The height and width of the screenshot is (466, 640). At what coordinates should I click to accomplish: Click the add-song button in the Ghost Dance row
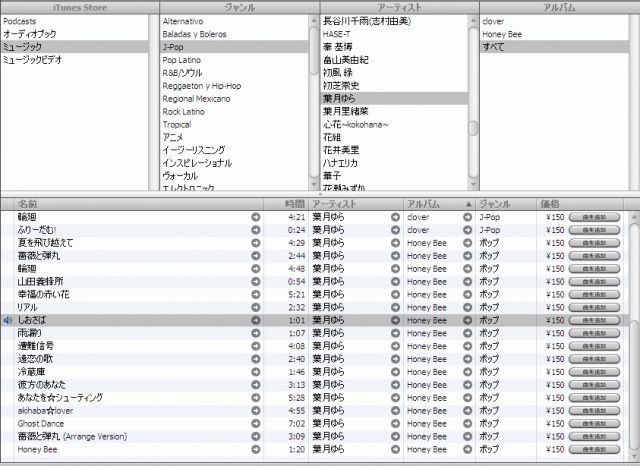pos(594,424)
